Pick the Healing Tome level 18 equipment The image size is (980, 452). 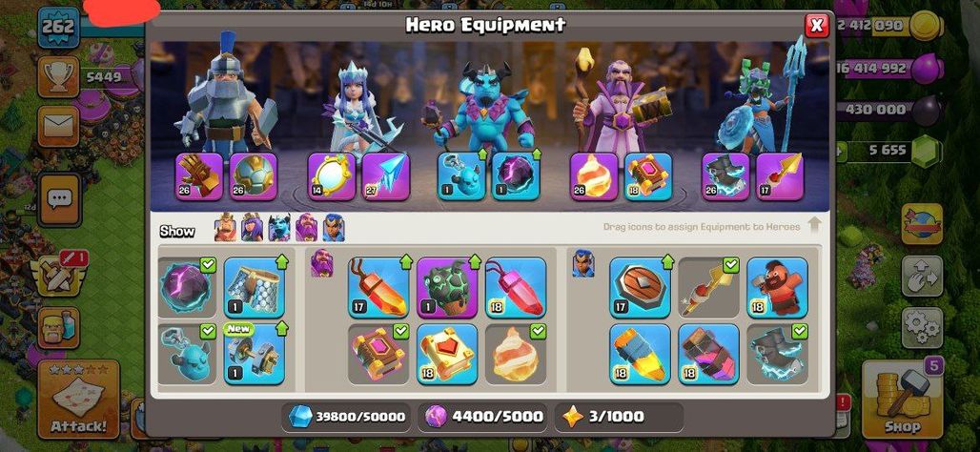pyautogui.click(x=447, y=353)
